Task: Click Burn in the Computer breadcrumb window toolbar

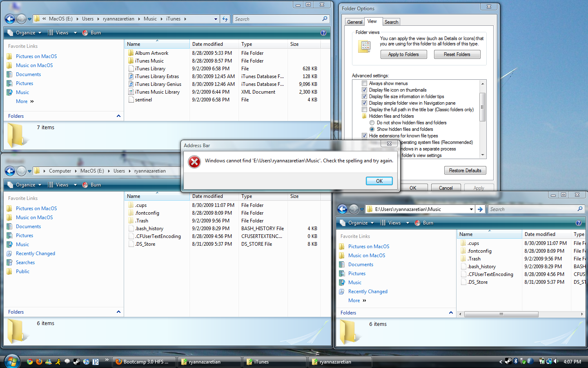Action: [85, 185]
